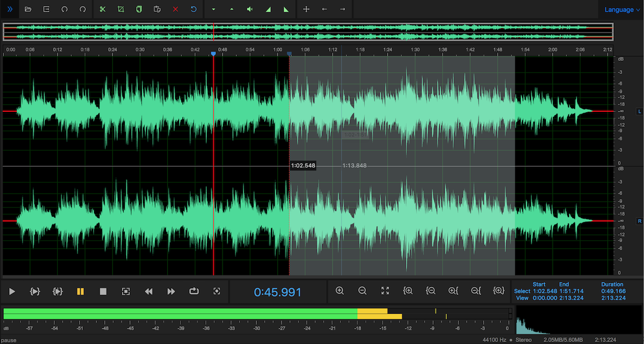
Task: Click selection Duration value 0:49.166
Action: point(613,291)
